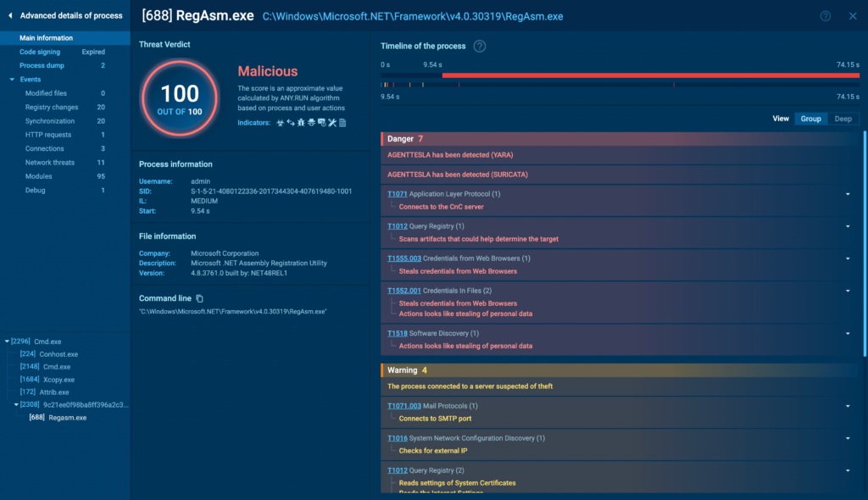Copy the command line with the copy icon

pos(200,298)
